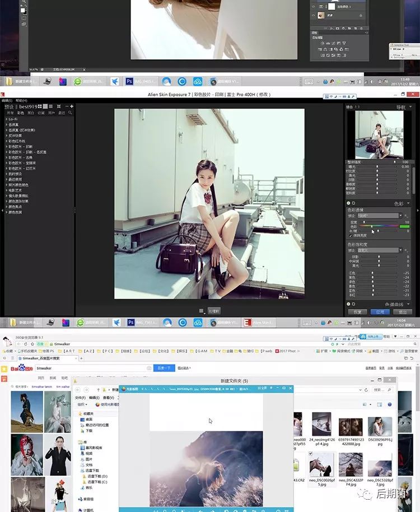Toggle the 色彩 panel enable circle
The image size is (420, 512).
348,203
